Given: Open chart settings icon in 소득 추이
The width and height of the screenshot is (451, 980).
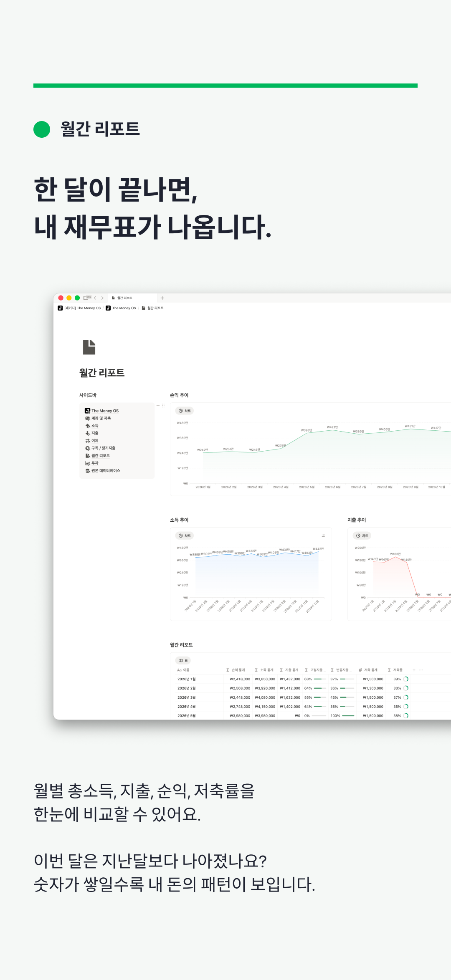Looking at the screenshot, I should (323, 535).
